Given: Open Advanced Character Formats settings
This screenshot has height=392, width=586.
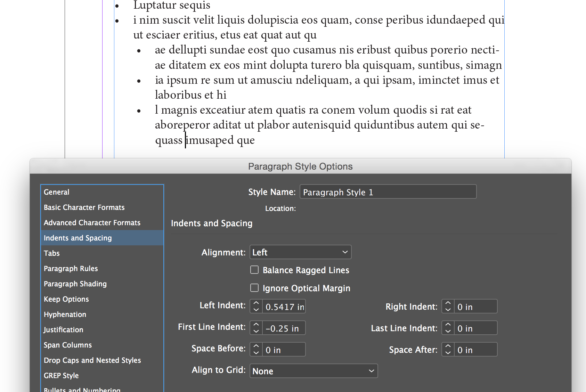Looking at the screenshot, I should (92, 222).
